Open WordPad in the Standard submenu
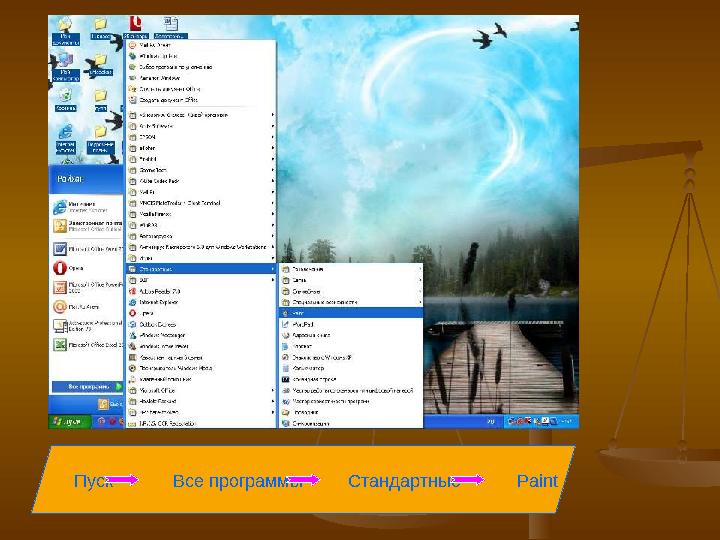Screen dimensions: 720x540 point(350,324)
